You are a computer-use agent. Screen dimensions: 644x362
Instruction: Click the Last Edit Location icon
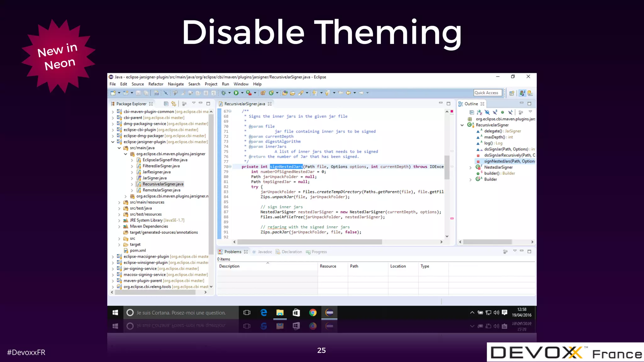[x=341, y=93]
